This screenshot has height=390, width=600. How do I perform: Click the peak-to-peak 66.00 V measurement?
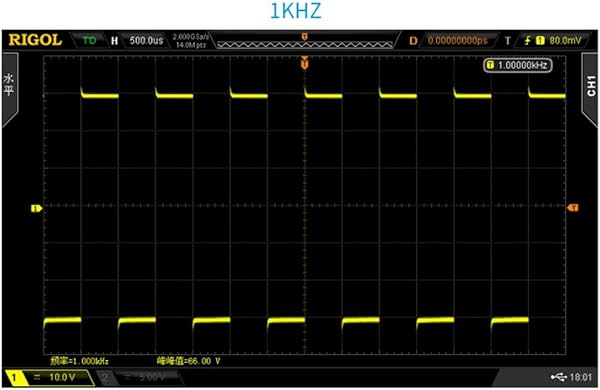click(x=189, y=361)
